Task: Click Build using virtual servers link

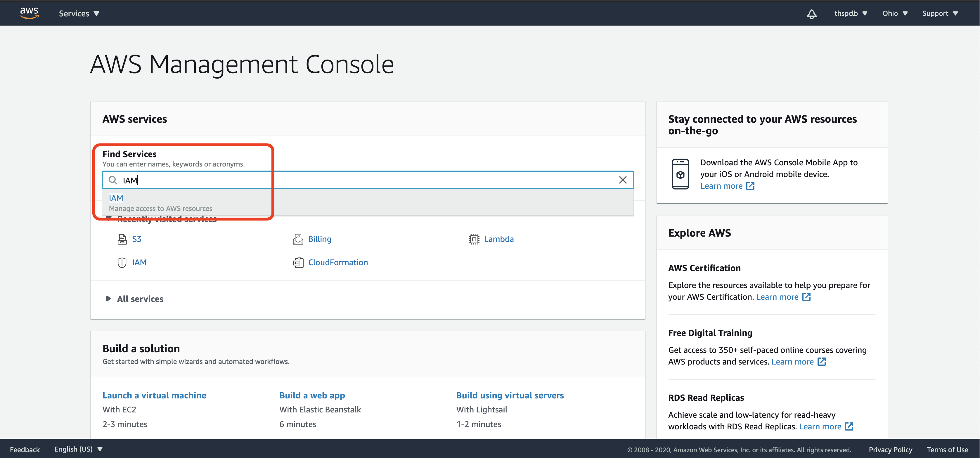Action: click(x=510, y=395)
